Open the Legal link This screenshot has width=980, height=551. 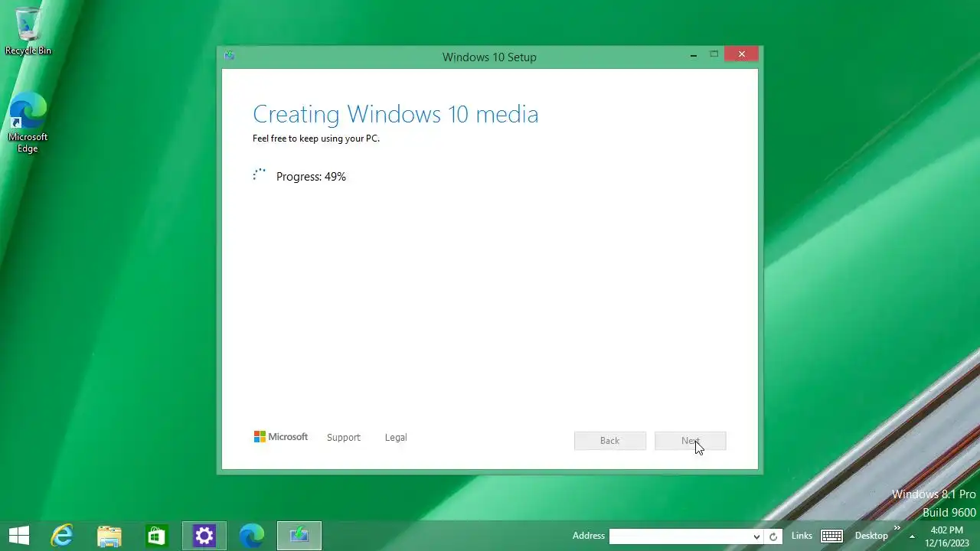point(396,438)
